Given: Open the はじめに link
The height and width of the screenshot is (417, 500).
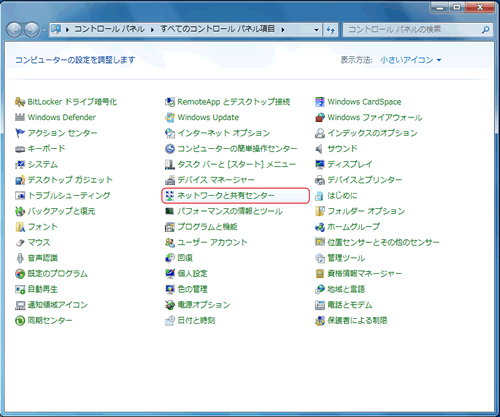Looking at the screenshot, I should [342, 196].
